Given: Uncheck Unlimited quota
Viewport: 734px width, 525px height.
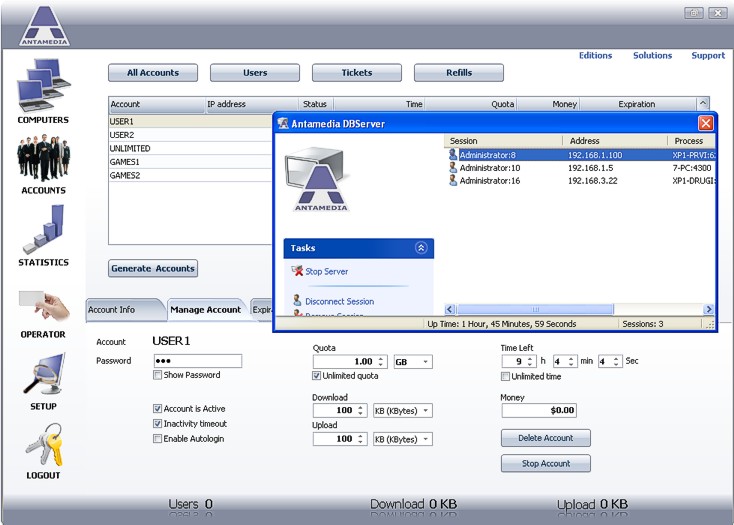Looking at the screenshot, I should point(317,376).
